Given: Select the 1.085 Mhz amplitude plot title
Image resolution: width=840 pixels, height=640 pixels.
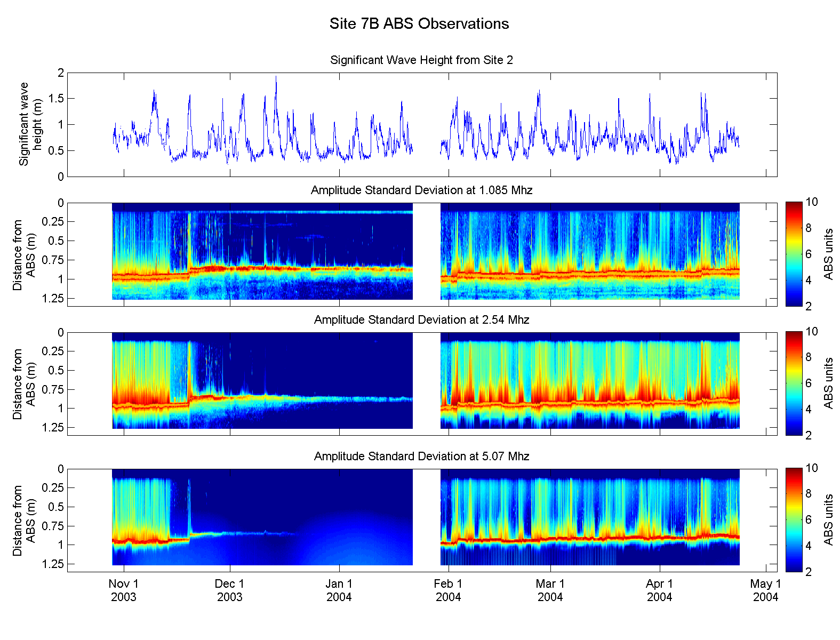Looking at the screenshot, I should click(421, 190).
